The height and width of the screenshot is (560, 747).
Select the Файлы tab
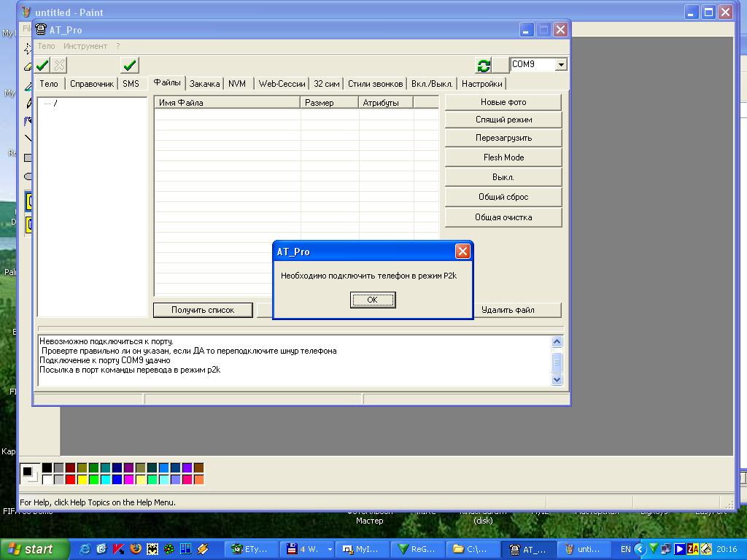pos(167,83)
